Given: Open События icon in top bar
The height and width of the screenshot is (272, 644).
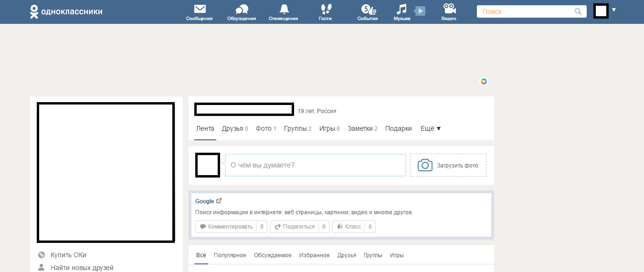Looking at the screenshot, I should click(x=368, y=9).
